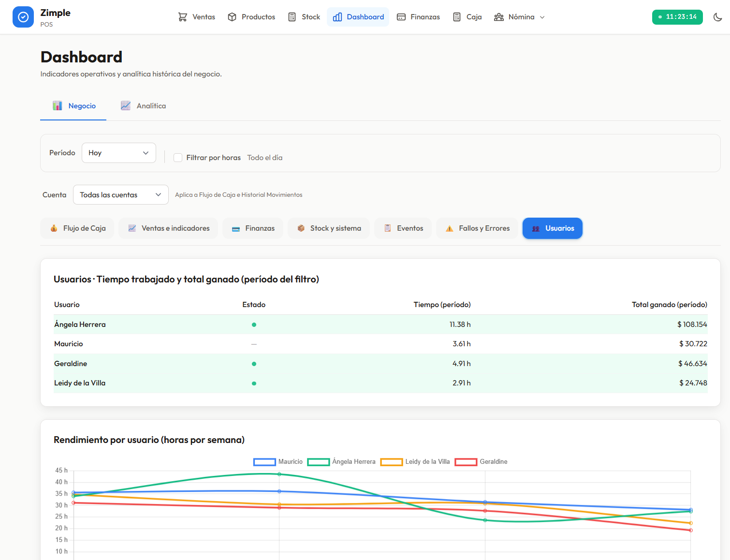Click the Negocio tab chart icon

click(58, 105)
